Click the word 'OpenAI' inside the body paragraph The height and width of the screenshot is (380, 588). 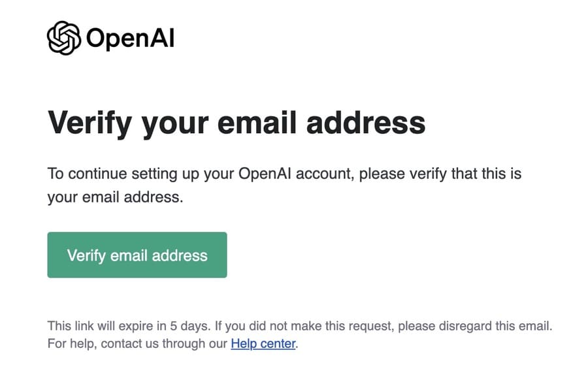click(265, 174)
